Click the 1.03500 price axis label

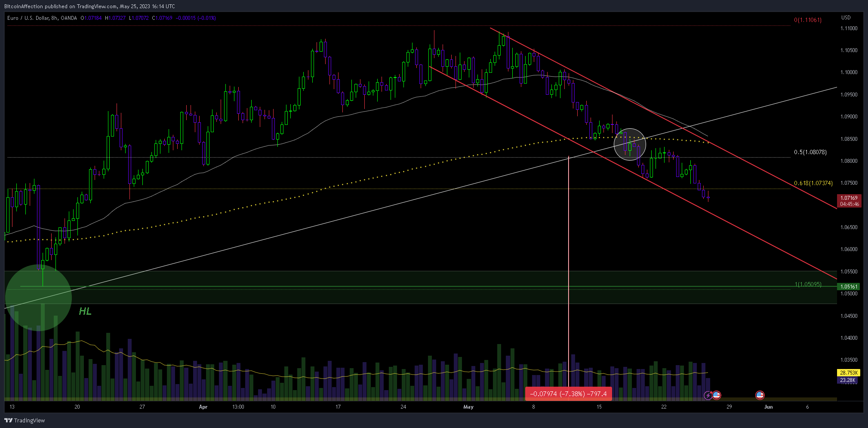click(849, 360)
